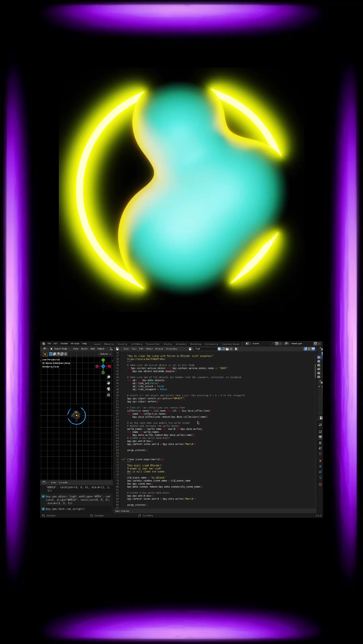Expand the viewport Options dropdown
The height and width of the screenshot is (644, 363).
click(105, 354)
